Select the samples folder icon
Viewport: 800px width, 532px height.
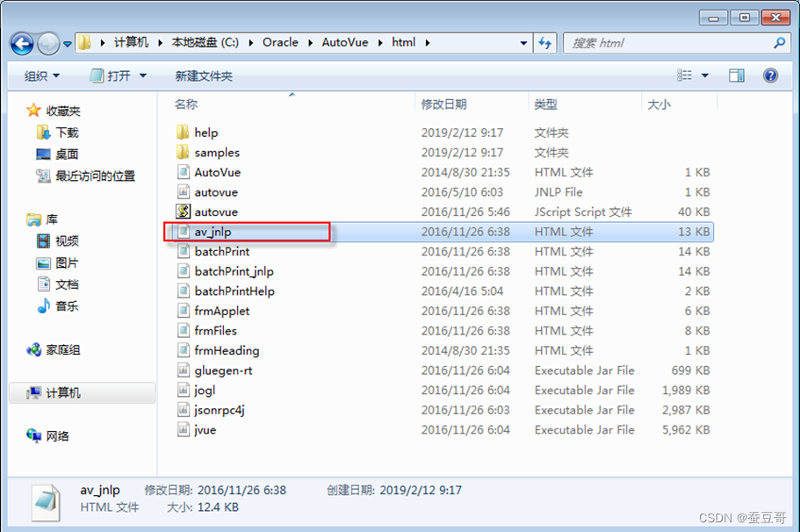tap(183, 152)
